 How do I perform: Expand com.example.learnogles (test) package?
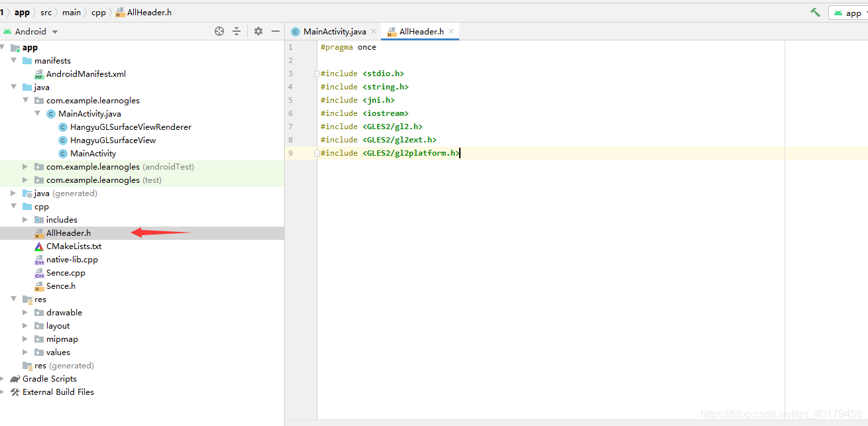[26, 180]
